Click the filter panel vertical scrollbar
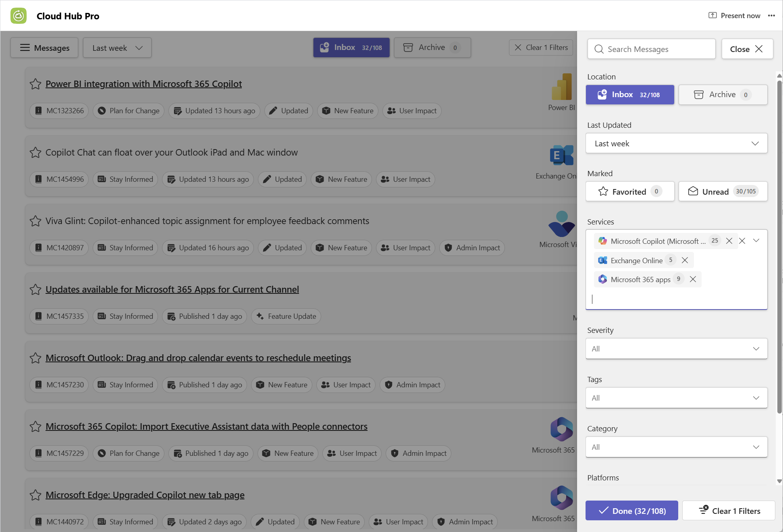The width and height of the screenshot is (783, 532). [779, 247]
